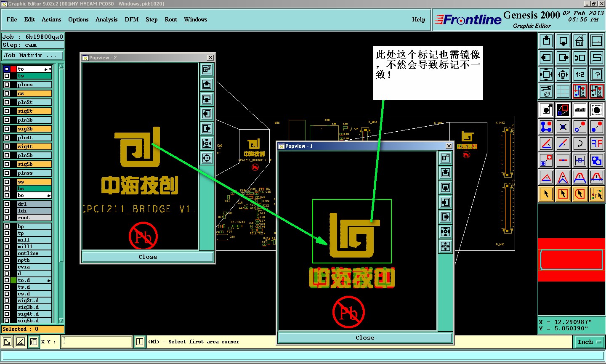Click the octagon pad feature icon
The width and height of the screenshot is (606, 364).
click(x=597, y=110)
